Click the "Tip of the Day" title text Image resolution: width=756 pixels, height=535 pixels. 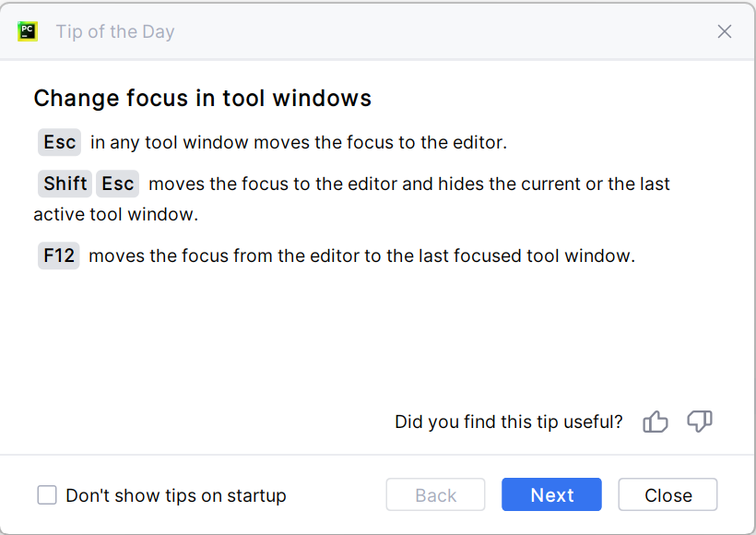pyautogui.click(x=115, y=31)
